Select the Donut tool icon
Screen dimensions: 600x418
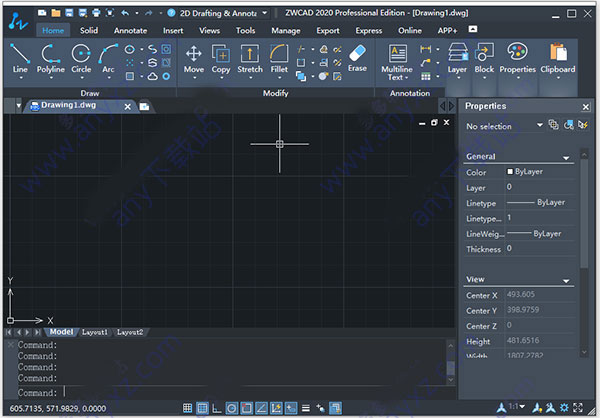[166, 77]
